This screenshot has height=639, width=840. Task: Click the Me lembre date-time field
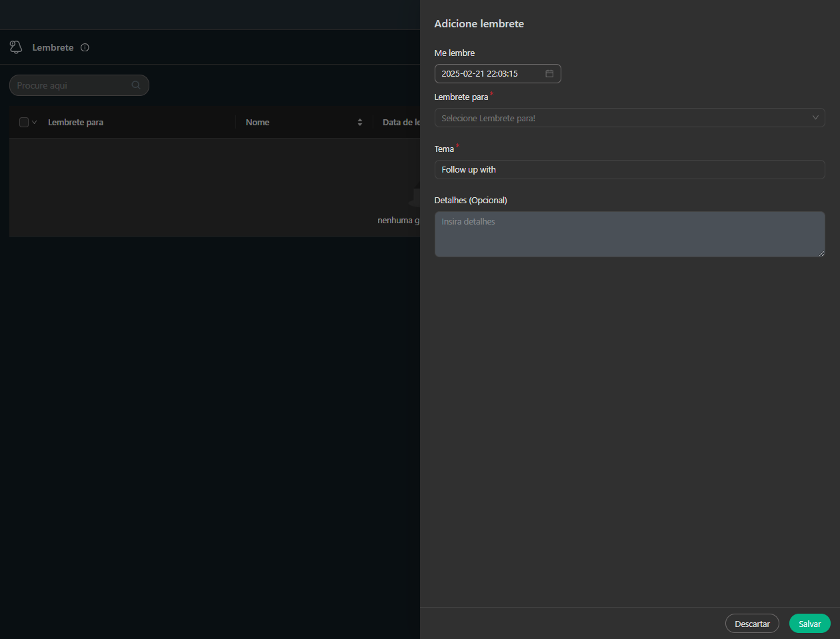(490, 74)
